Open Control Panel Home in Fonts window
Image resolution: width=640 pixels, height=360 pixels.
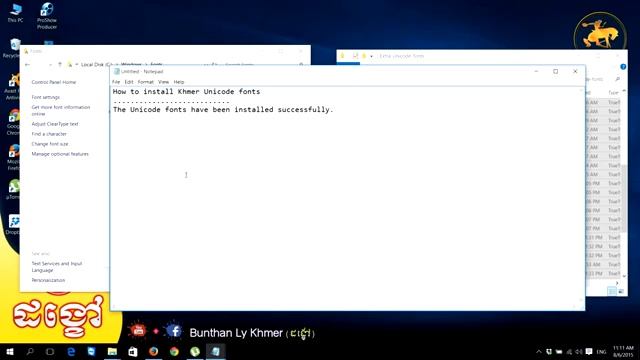(54, 82)
